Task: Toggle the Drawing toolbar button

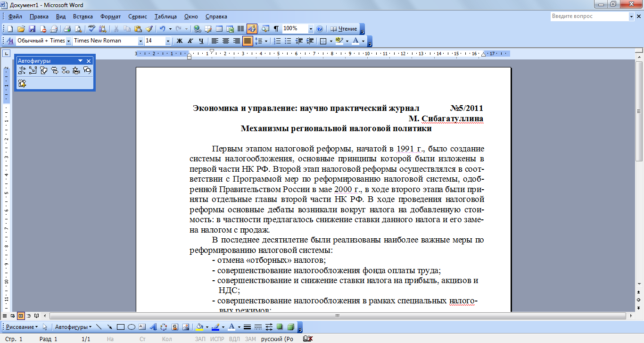Action: click(251, 29)
